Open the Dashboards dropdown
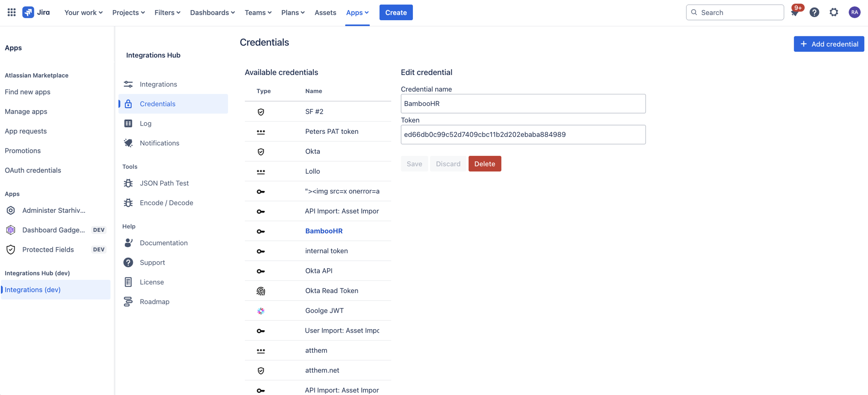 pyautogui.click(x=212, y=12)
